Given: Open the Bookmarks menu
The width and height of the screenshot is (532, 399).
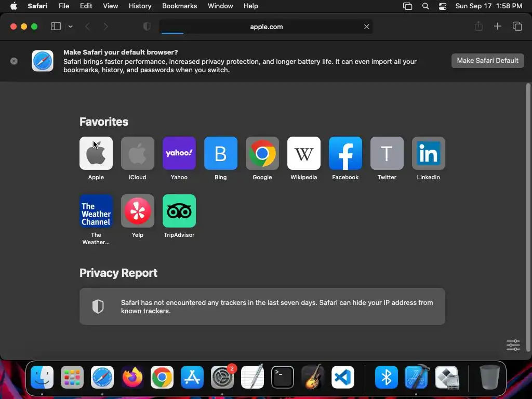Looking at the screenshot, I should pos(179,6).
